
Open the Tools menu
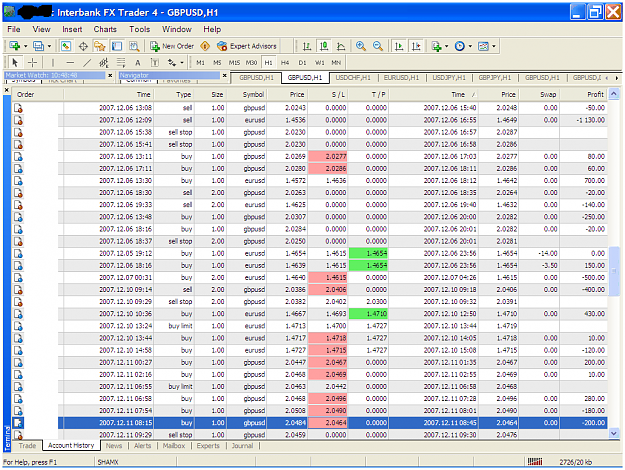click(140, 29)
